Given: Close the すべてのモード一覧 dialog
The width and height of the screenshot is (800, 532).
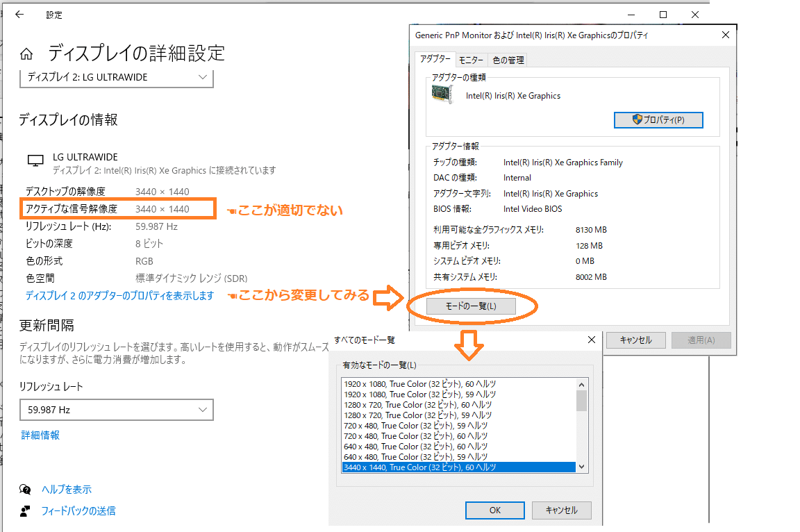Looking at the screenshot, I should [592, 340].
